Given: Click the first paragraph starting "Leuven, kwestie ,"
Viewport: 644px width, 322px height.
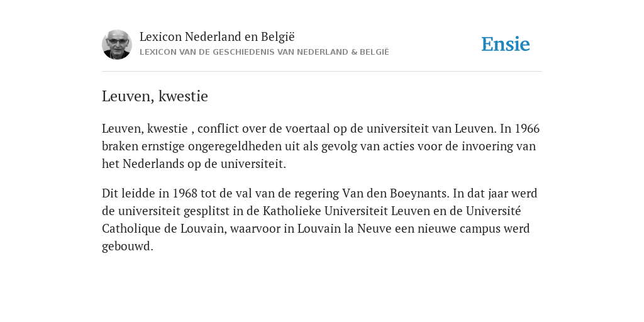Looking at the screenshot, I should (x=321, y=146).
